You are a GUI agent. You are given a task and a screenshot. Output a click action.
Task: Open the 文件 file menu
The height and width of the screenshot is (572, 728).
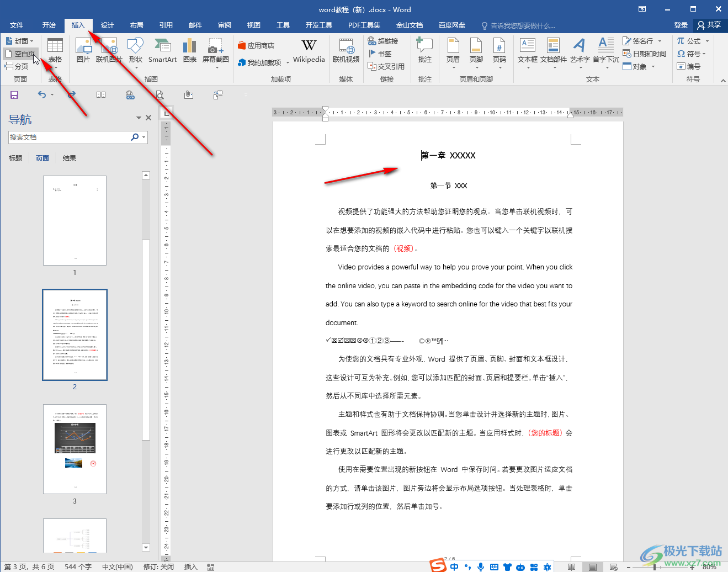coord(17,25)
